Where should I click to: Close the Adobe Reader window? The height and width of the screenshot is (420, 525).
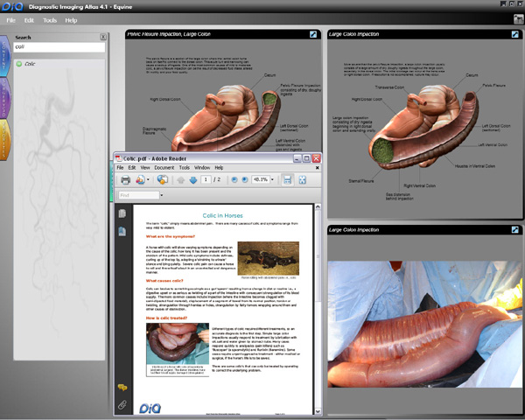pos(316,158)
